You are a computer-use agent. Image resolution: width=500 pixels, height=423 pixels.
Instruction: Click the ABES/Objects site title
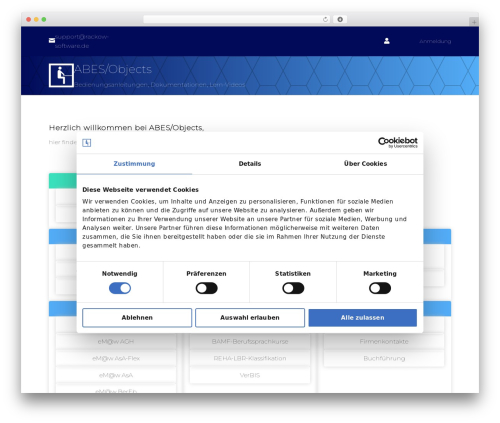pyautogui.click(x=113, y=69)
